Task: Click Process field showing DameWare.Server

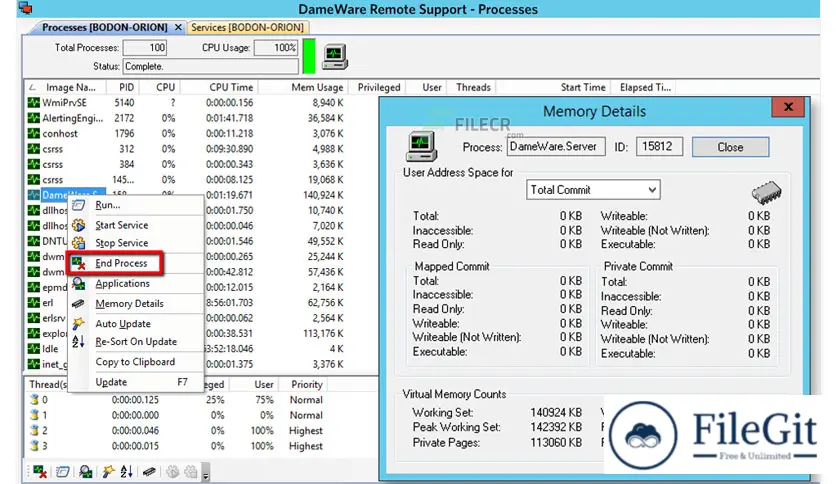Action: coord(556,147)
